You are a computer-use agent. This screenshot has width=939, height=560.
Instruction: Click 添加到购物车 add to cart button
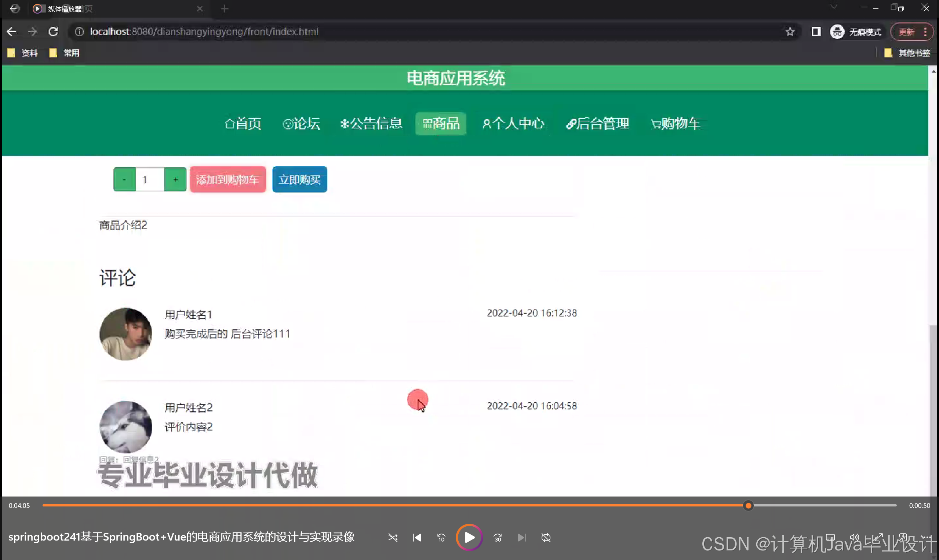(x=228, y=180)
